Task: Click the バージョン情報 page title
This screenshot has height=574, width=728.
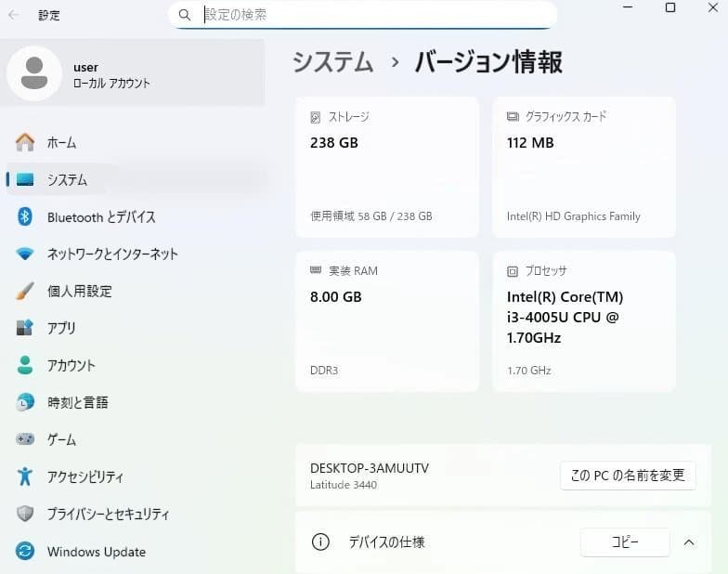Action: click(x=488, y=61)
